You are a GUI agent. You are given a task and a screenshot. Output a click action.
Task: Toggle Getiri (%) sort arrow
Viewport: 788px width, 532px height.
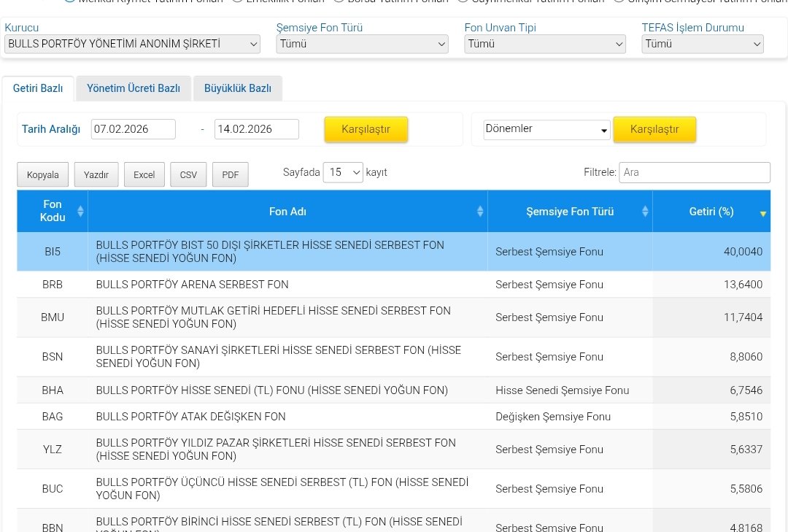[763, 214]
